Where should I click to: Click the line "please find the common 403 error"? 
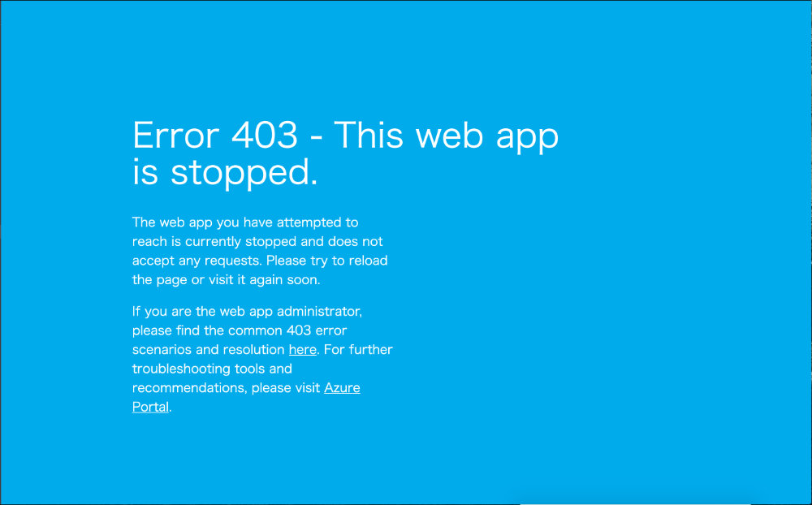click(240, 330)
